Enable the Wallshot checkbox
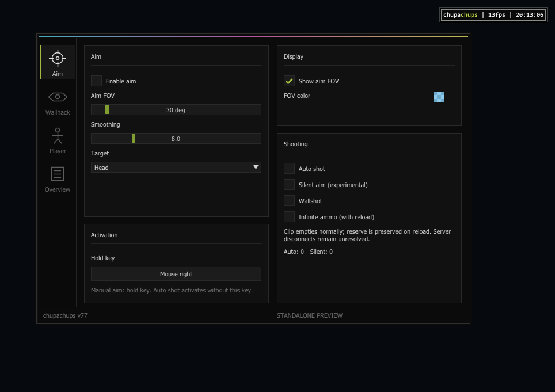Screen dimensions: 555x392 289,200
